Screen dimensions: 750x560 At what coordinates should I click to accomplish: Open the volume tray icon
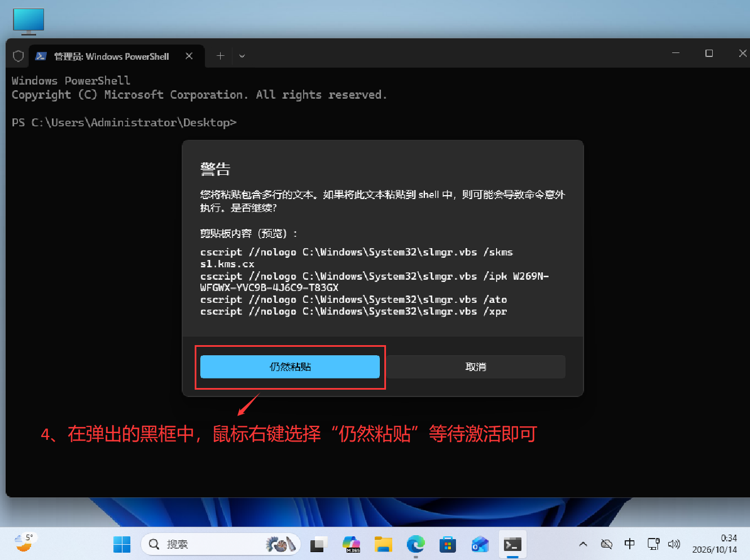point(674,544)
